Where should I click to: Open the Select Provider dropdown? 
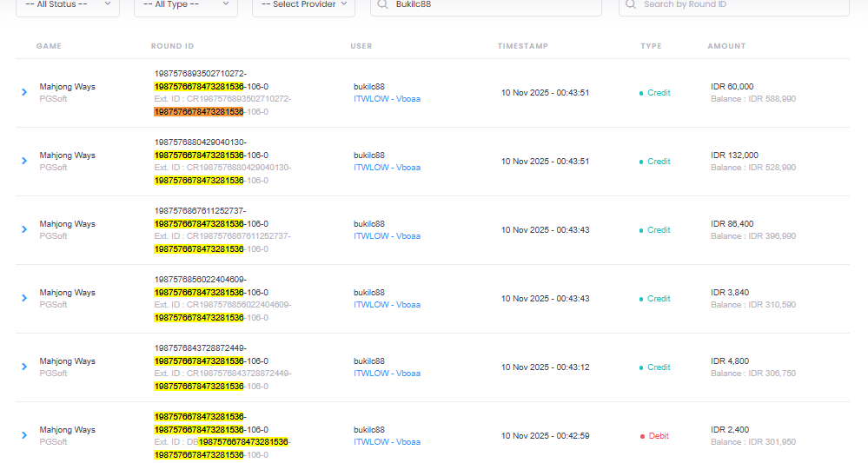tap(303, 5)
